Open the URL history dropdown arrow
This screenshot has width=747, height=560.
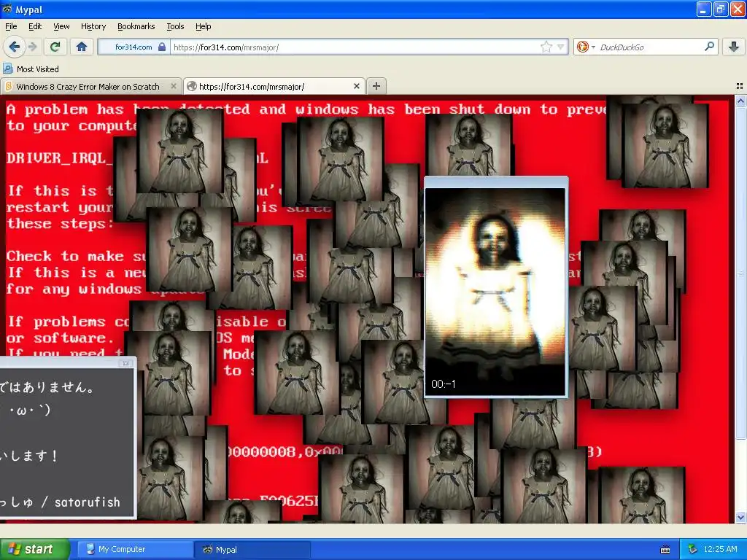pos(561,47)
